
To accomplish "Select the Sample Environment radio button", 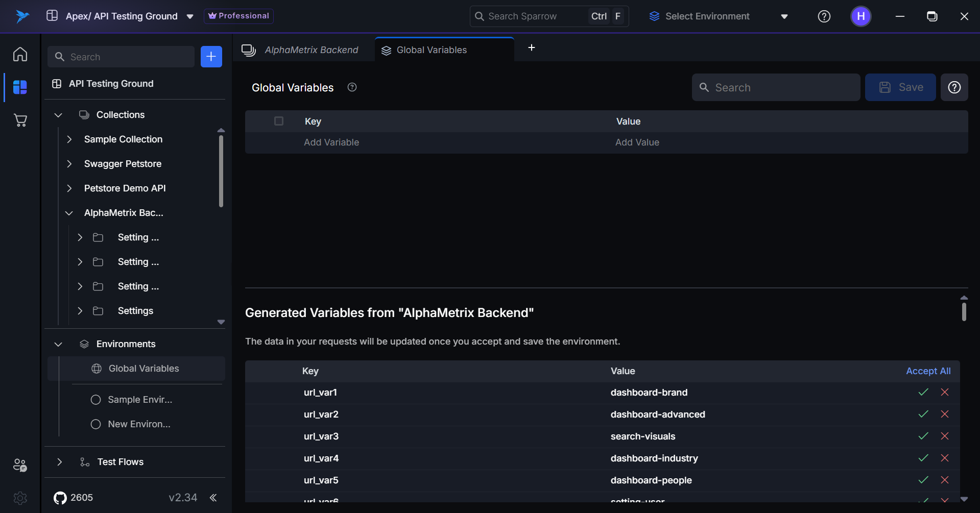I will point(95,400).
